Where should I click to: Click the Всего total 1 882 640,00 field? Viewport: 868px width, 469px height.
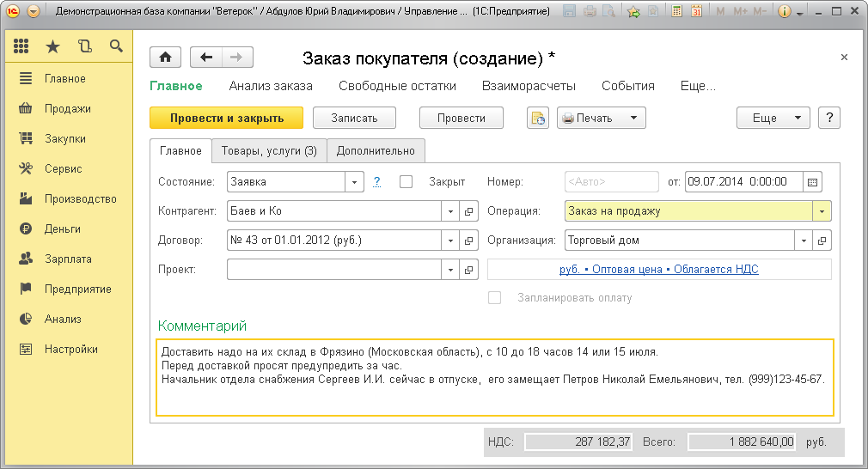click(742, 442)
